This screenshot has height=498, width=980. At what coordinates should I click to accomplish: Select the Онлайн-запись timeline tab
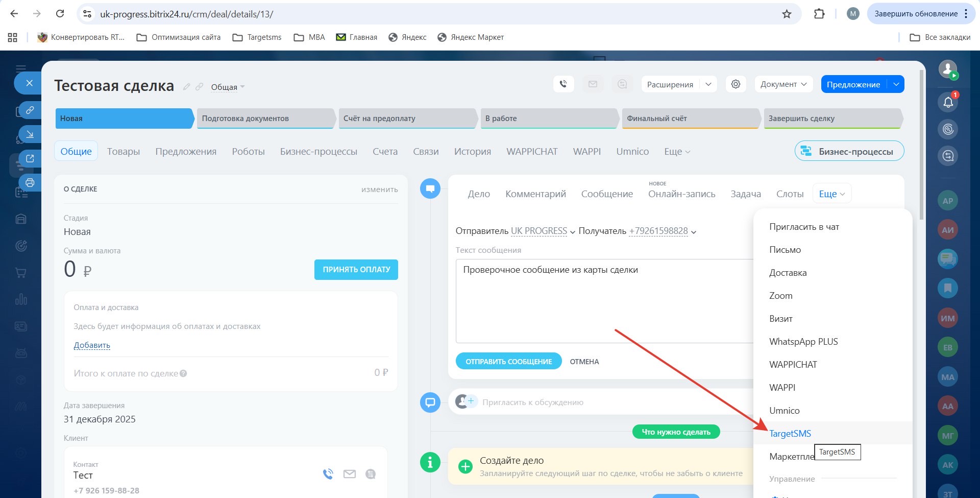click(681, 194)
